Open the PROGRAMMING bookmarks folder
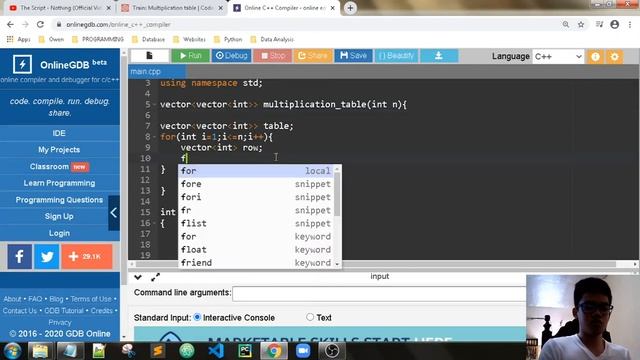 pos(98,39)
